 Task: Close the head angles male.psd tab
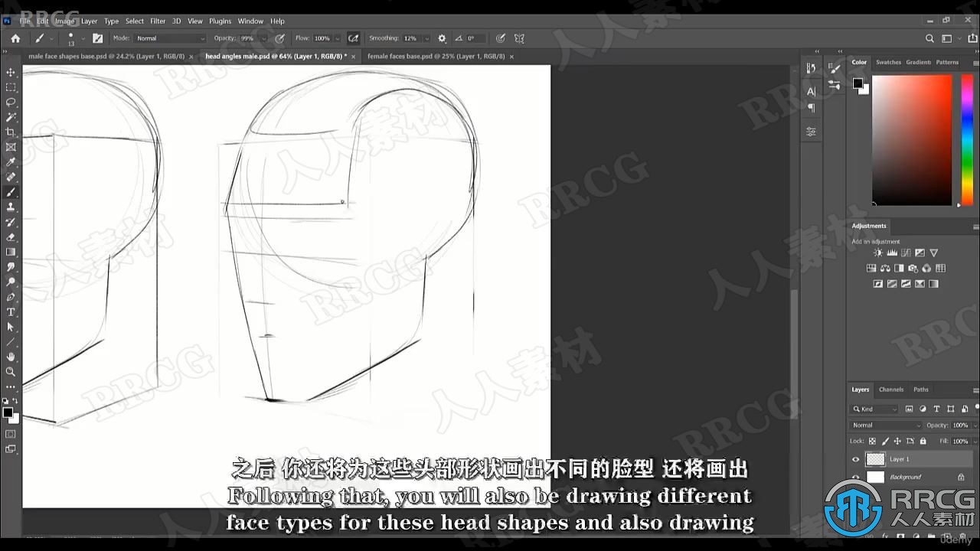(x=354, y=57)
